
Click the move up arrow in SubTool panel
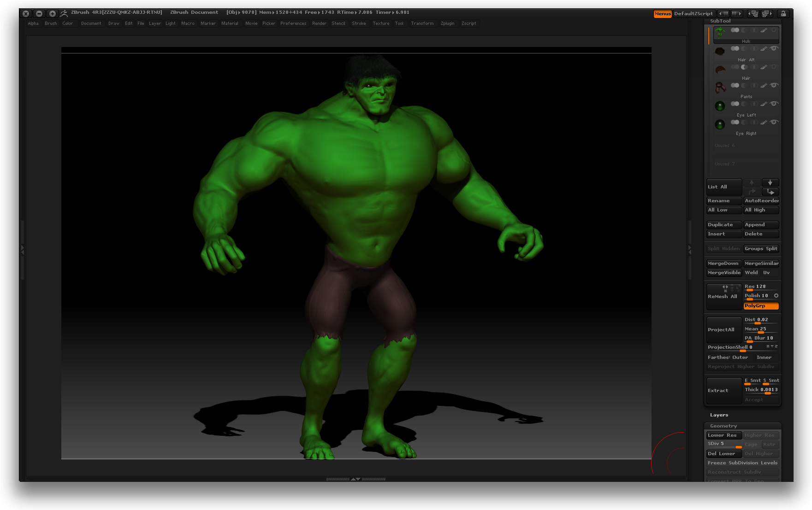coord(752,182)
